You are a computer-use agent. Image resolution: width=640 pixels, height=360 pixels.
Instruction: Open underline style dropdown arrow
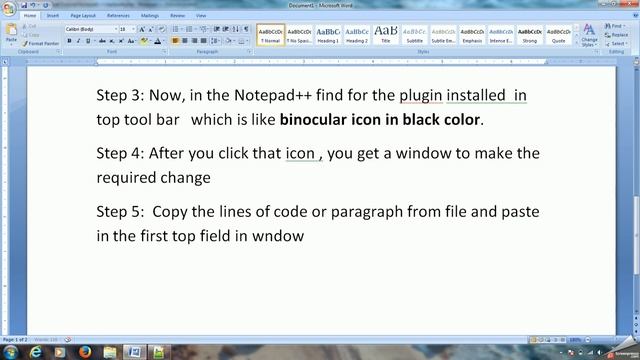coord(95,41)
